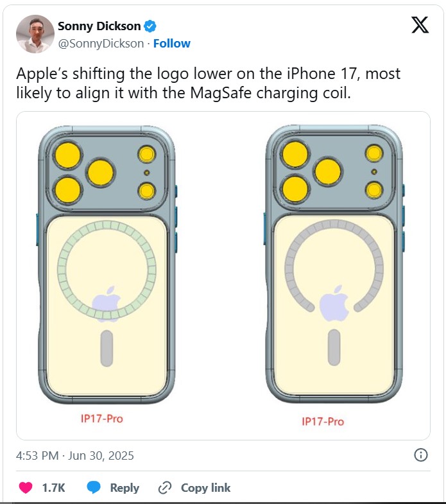
Task: Follow the account via the Follow link
Action: pos(171,44)
